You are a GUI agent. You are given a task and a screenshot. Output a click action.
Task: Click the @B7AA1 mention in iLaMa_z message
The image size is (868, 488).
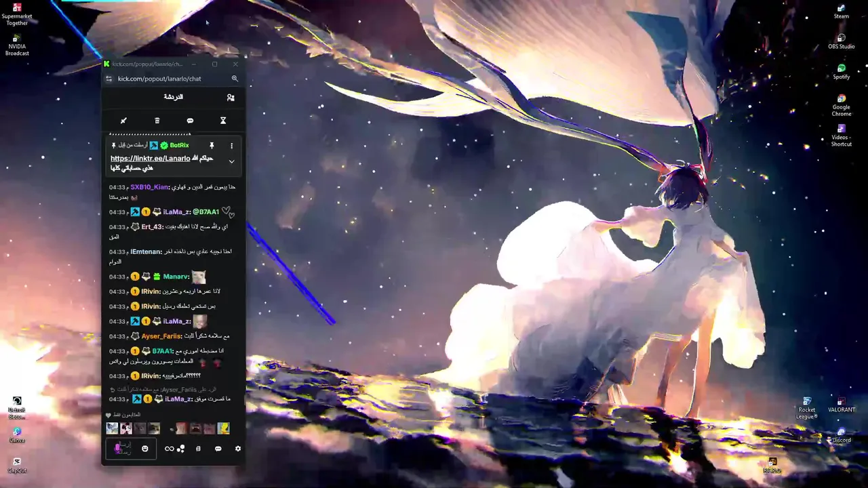pos(206,212)
